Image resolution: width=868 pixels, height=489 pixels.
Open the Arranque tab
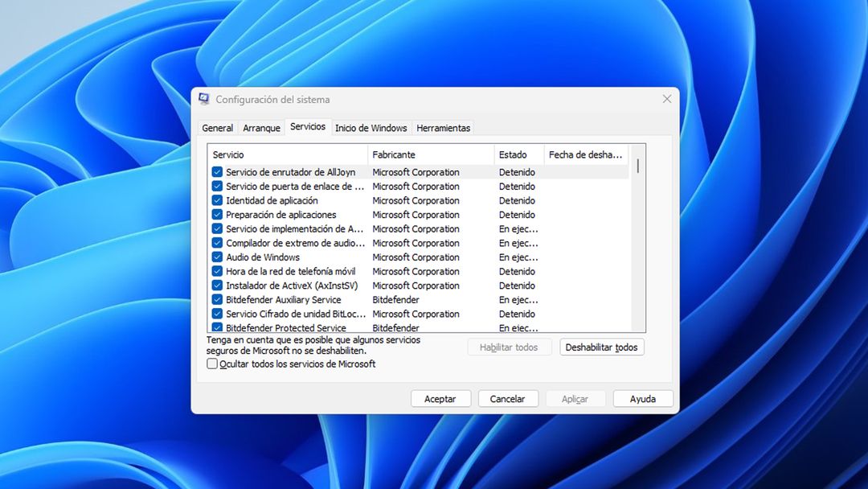(261, 127)
